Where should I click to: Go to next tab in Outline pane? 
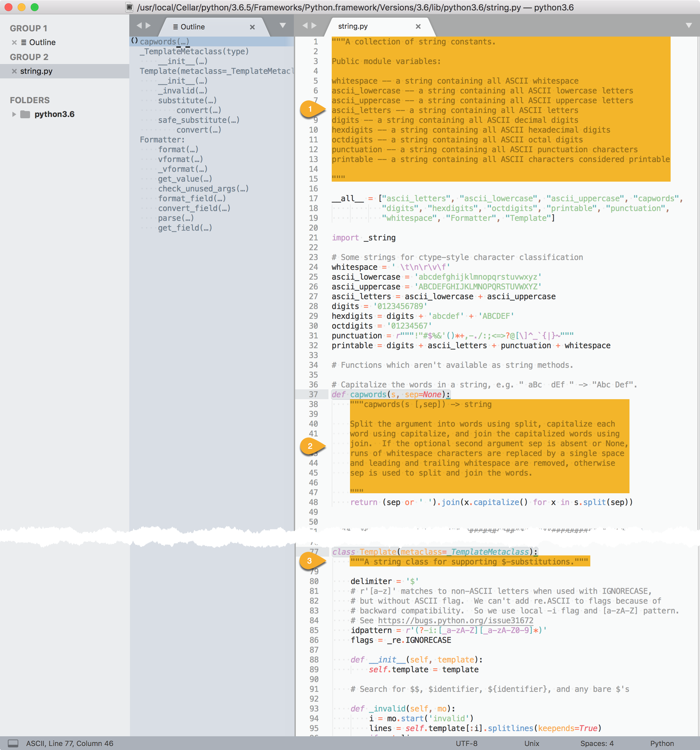pyautogui.click(x=148, y=25)
